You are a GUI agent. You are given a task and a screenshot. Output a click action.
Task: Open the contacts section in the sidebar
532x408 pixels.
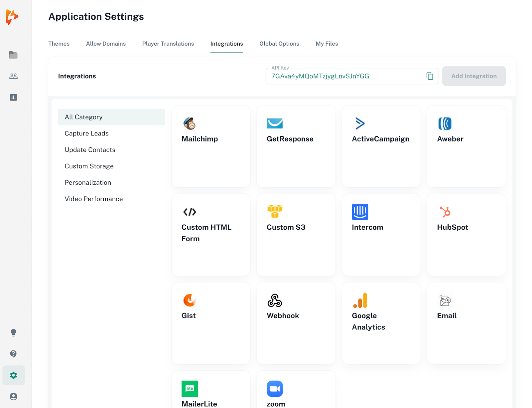(13, 76)
